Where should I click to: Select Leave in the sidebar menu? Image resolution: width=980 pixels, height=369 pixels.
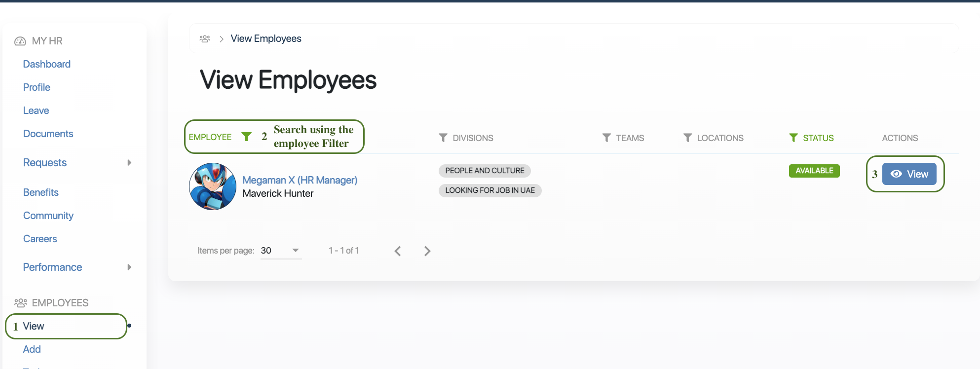point(36,111)
